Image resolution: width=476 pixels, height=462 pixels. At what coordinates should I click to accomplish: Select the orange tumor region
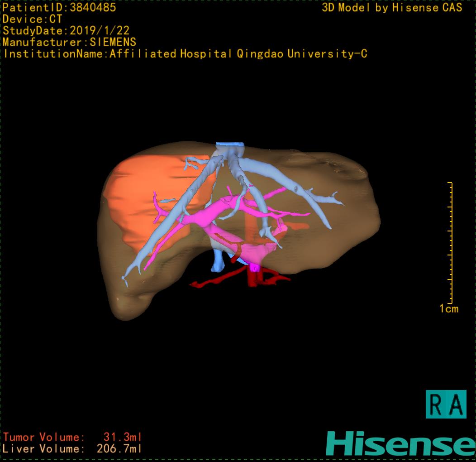coord(136,195)
